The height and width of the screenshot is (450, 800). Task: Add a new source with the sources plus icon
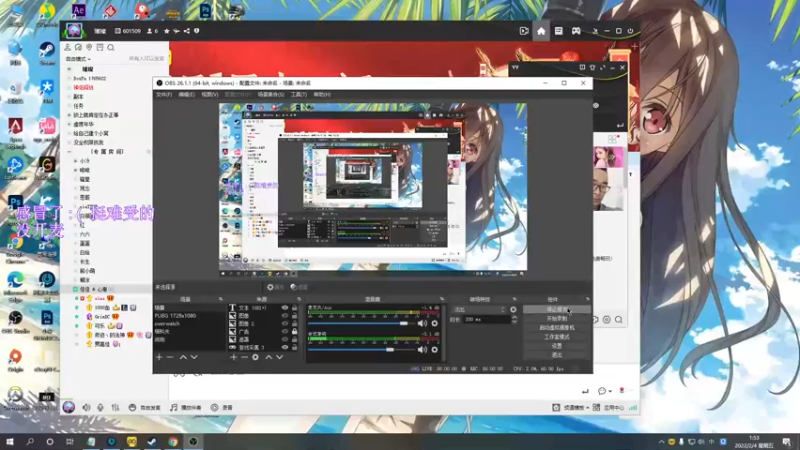234,357
